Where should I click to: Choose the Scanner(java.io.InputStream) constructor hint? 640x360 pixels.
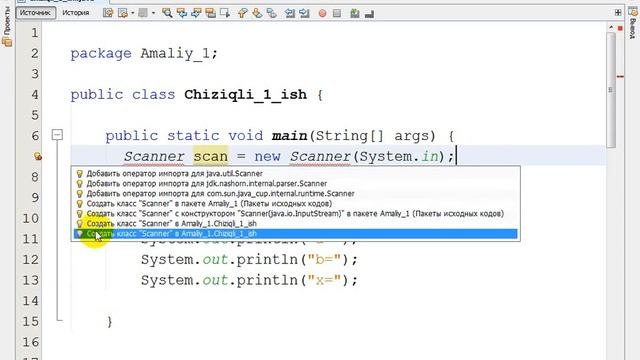pyautogui.click(x=295, y=213)
